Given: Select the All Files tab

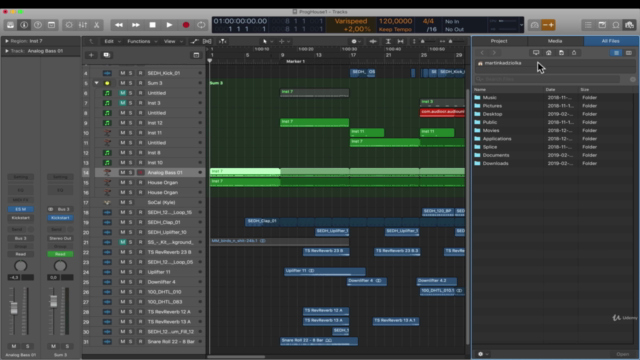Looking at the screenshot, I should 611,41.
